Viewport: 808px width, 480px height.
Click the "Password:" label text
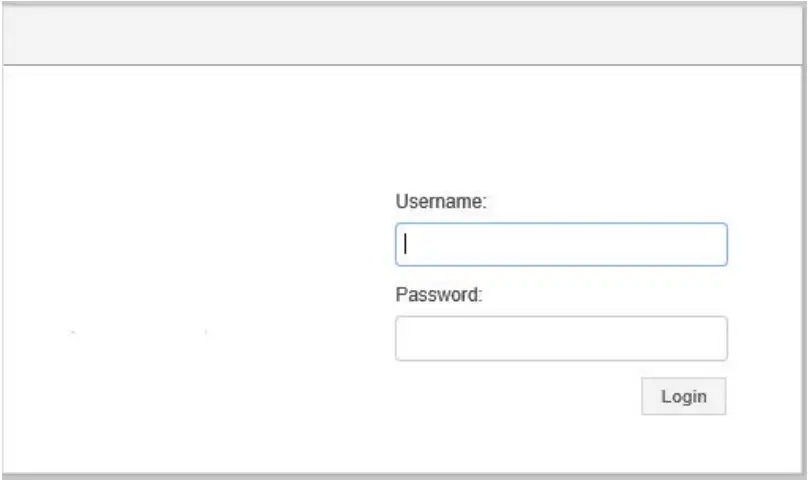[x=439, y=295]
